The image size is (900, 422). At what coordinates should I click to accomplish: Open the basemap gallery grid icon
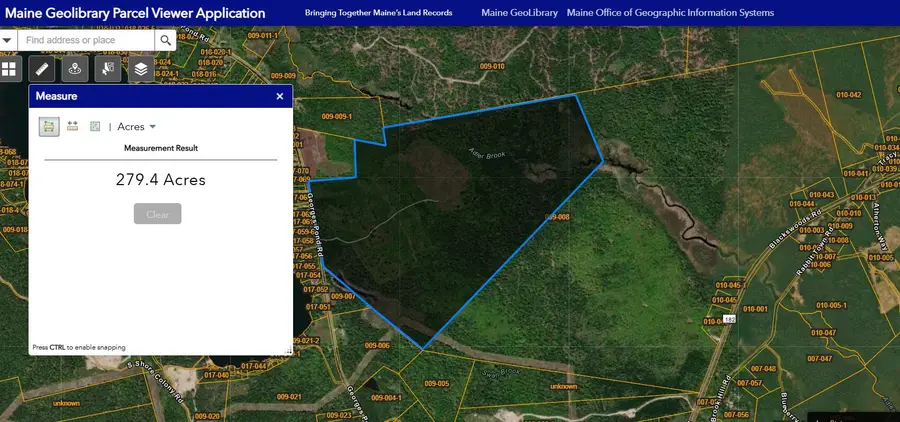click(9, 69)
